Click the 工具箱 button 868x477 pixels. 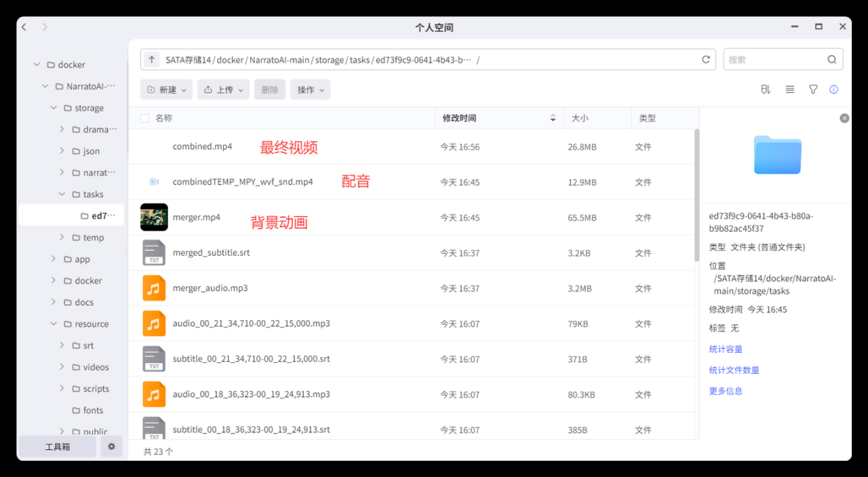pyautogui.click(x=58, y=446)
